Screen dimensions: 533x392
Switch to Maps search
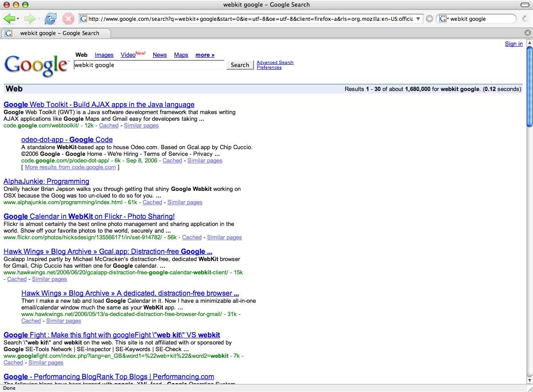181,55
